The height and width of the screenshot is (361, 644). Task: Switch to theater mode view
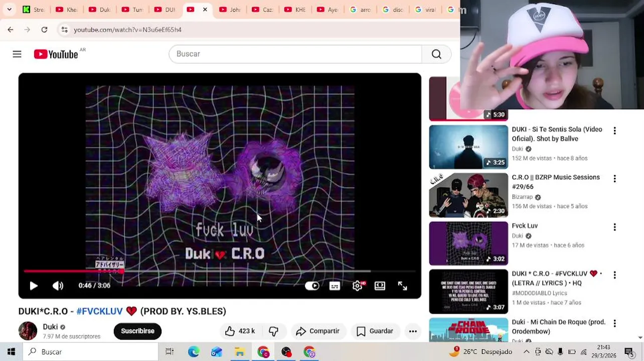click(380, 286)
